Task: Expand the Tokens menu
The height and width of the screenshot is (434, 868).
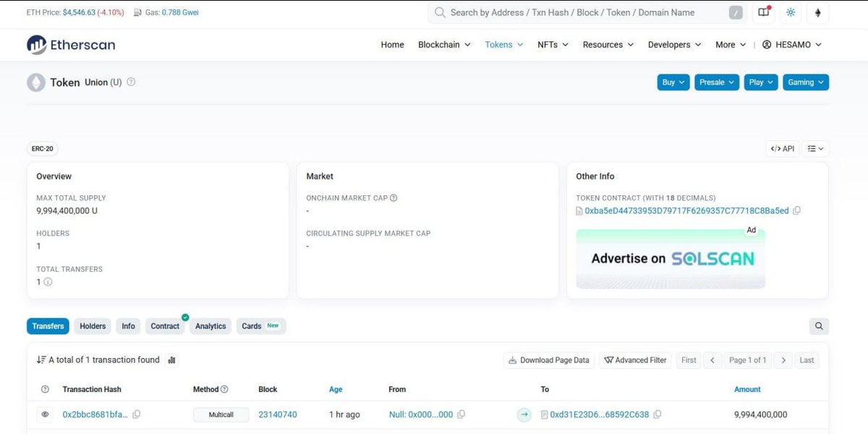Action: (x=504, y=45)
